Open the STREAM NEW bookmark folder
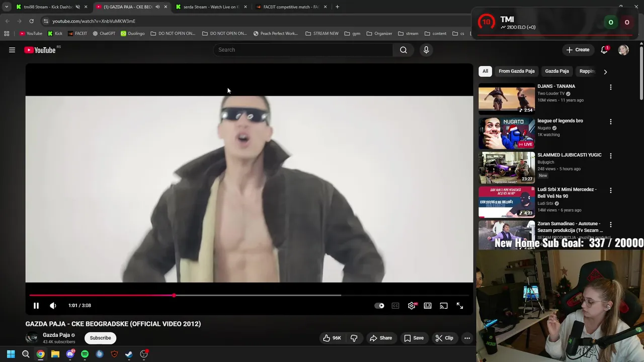 pyautogui.click(x=322, y=34)
